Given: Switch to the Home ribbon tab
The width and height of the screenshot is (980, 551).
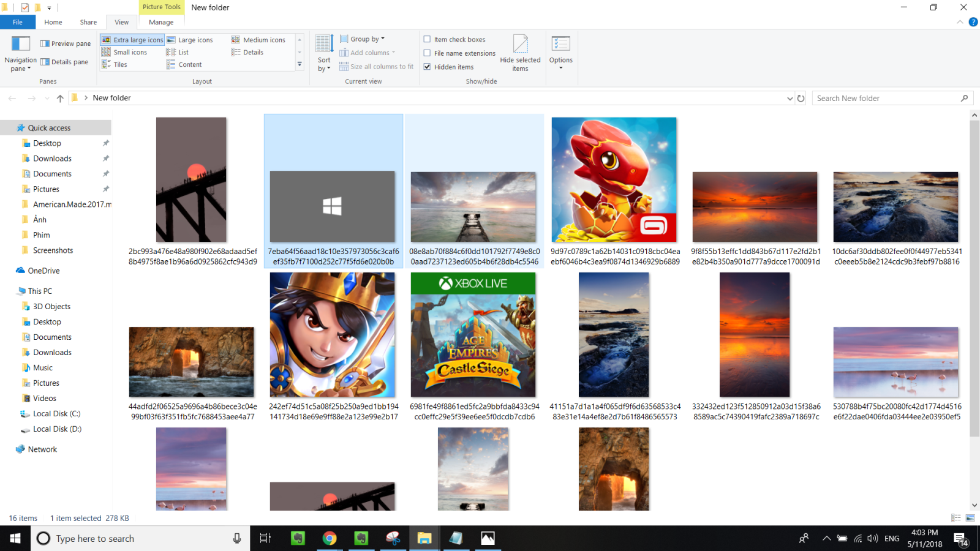Looking at the screenshot, I should click(x=53, y=22).
